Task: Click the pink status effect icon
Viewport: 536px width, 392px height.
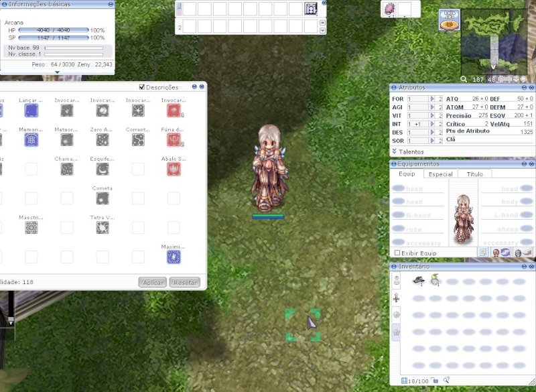Action: pos(390,9)
